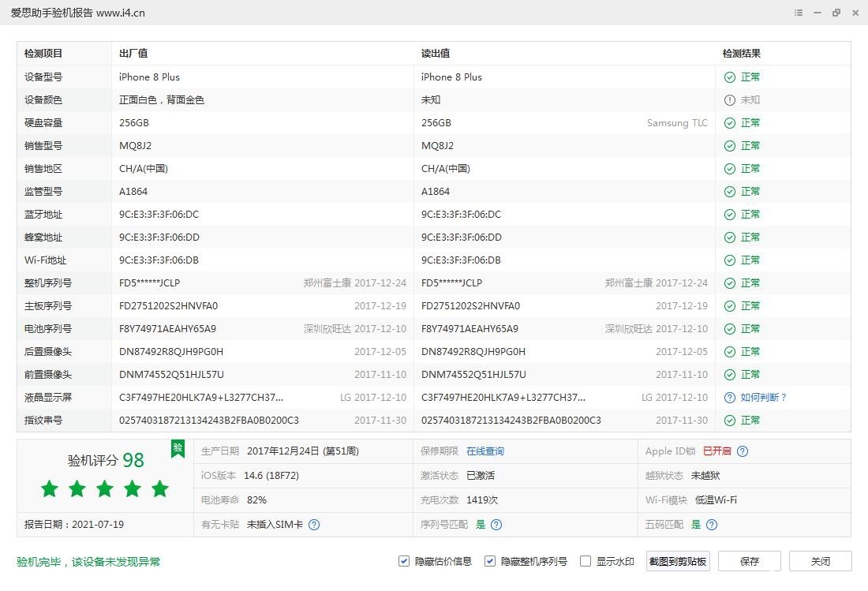868x591 pixels.
Task: Click the 关闭 button
Action: [821, 561]
